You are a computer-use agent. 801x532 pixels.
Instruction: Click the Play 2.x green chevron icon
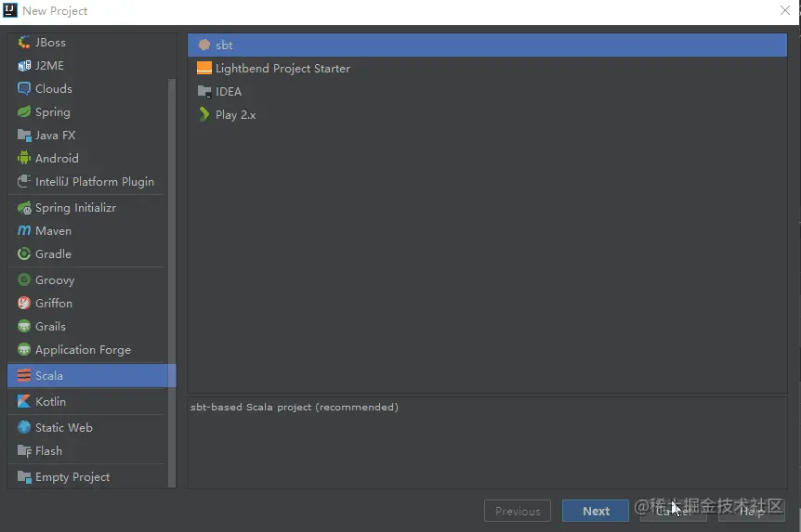(204, 114)
